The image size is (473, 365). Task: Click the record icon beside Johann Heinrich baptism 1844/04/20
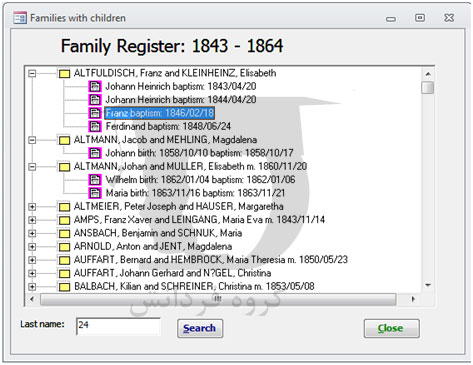coord(95,100)
